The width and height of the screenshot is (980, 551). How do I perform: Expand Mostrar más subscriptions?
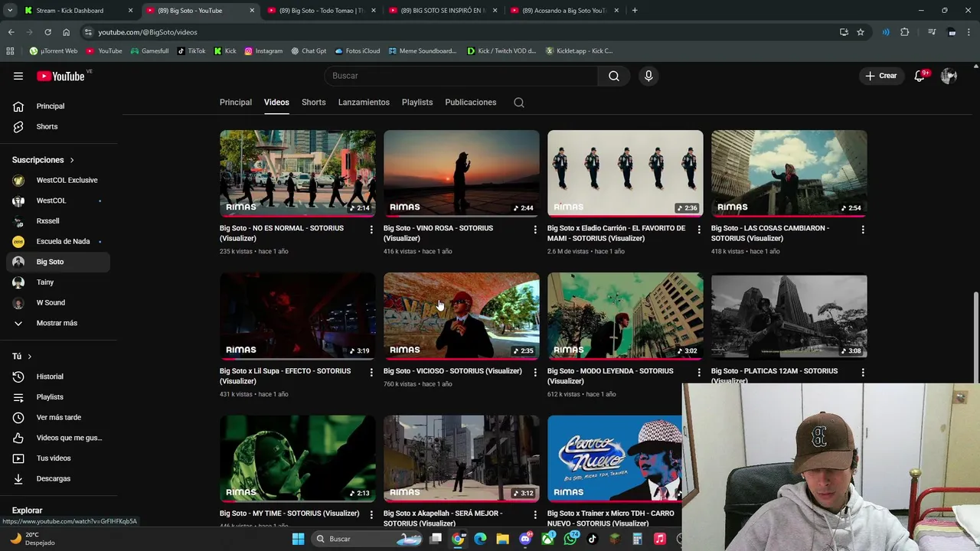[57, 323]
